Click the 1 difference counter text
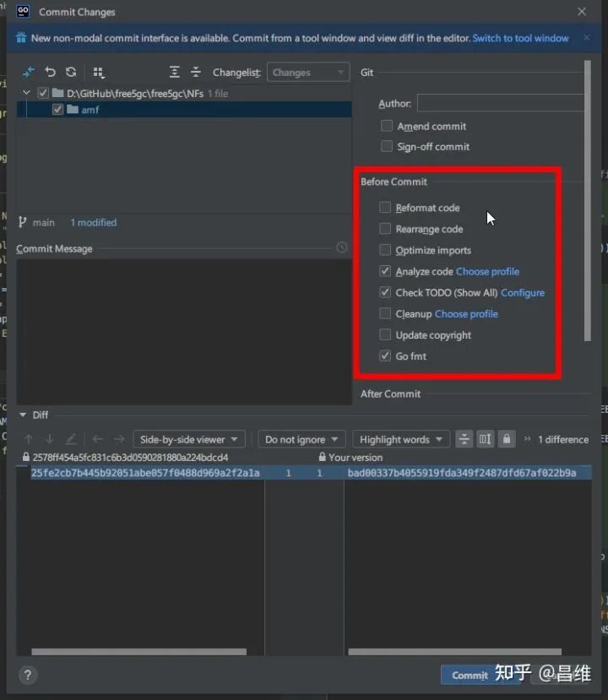 click(563, 440)
